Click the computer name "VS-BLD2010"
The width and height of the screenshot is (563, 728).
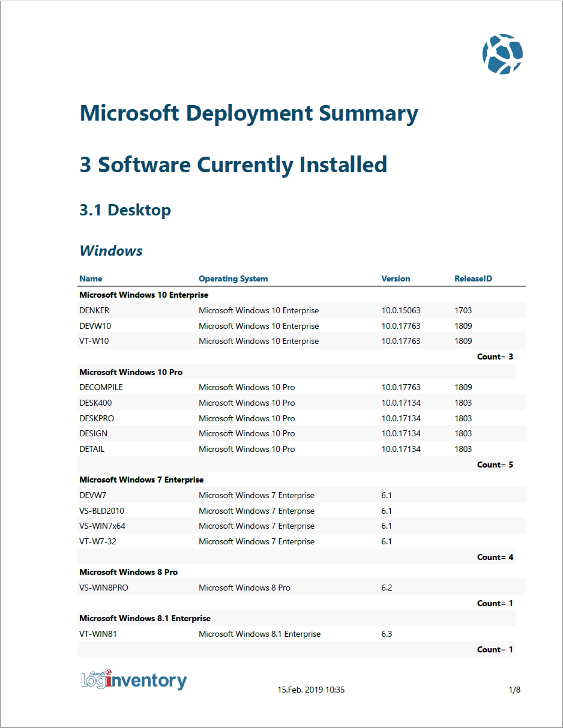click(x=102, y=511)
